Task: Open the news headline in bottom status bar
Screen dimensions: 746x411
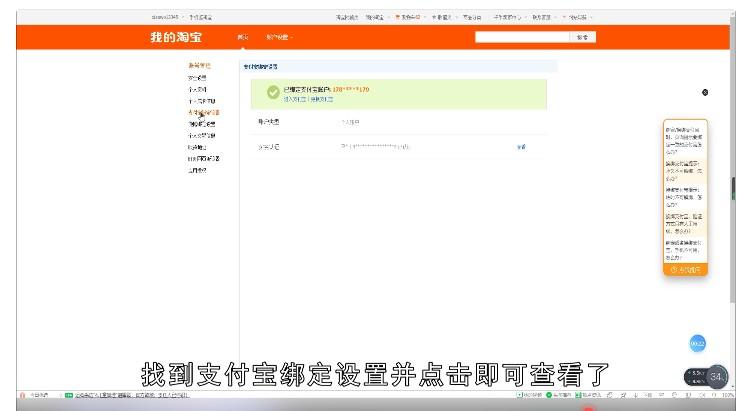Action: pyautogui.click(x=131, y=395)
